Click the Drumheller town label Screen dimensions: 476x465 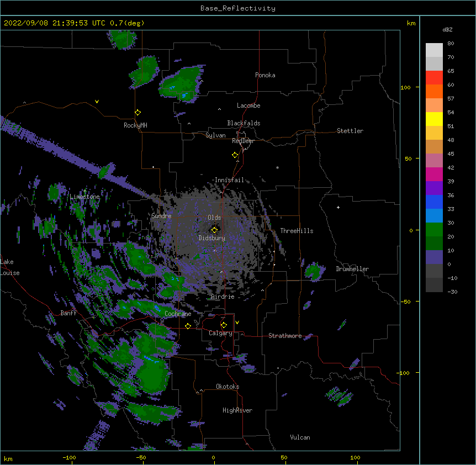point(352,269)
